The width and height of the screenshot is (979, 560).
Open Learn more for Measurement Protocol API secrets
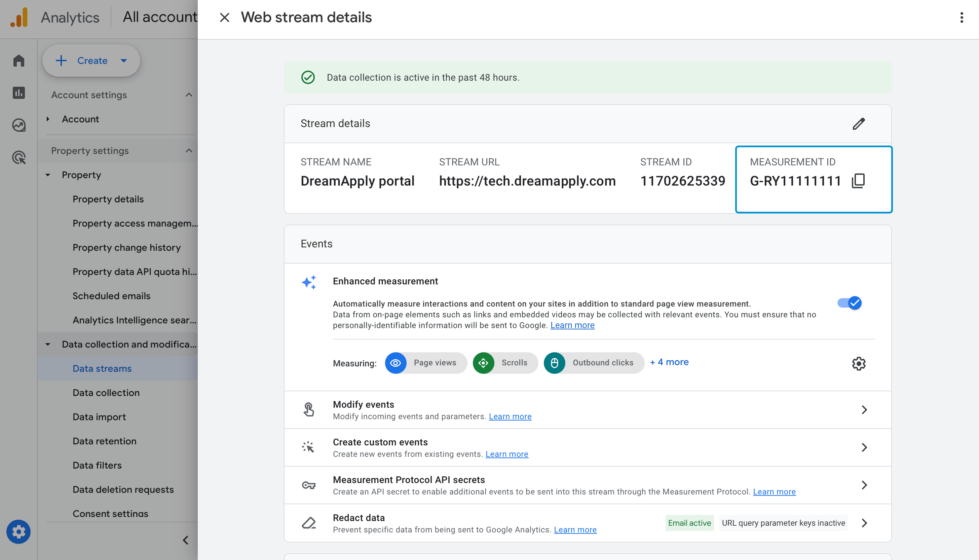coord(774,492)
